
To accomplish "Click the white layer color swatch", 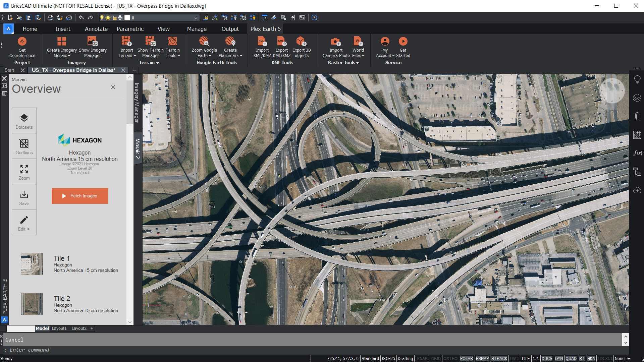I will coord(127,18).
